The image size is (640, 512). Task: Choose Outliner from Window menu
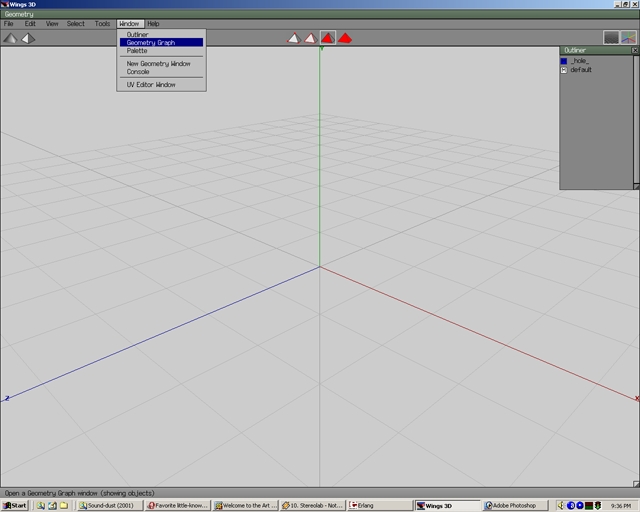(x=161, y=35)
